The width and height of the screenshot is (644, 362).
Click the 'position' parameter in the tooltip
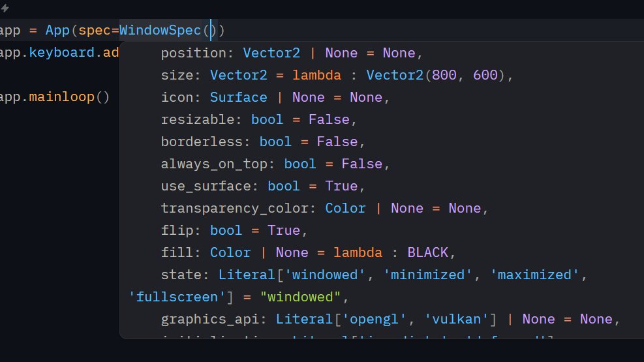pyautogui.click(x=193, y=53)
